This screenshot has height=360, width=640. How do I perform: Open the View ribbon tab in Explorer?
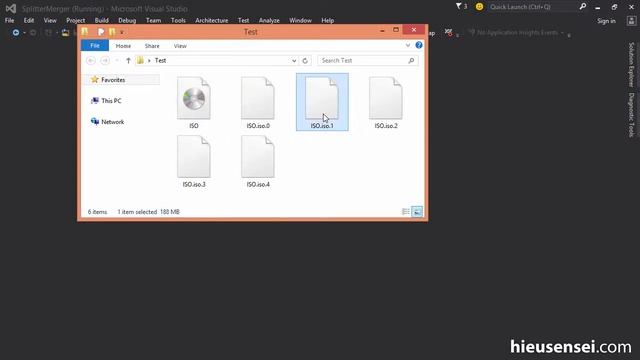click(x=180, y=46)
